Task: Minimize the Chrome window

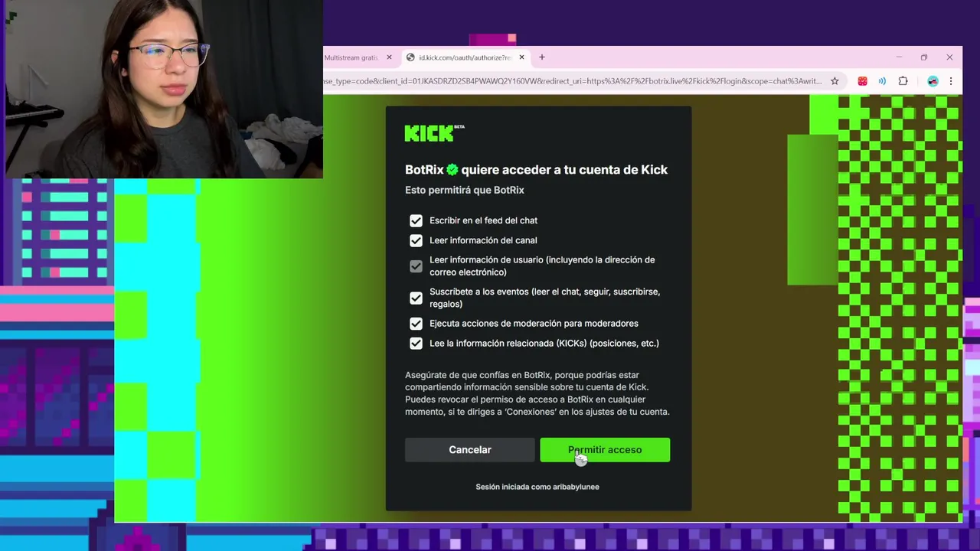Action: 899,57
